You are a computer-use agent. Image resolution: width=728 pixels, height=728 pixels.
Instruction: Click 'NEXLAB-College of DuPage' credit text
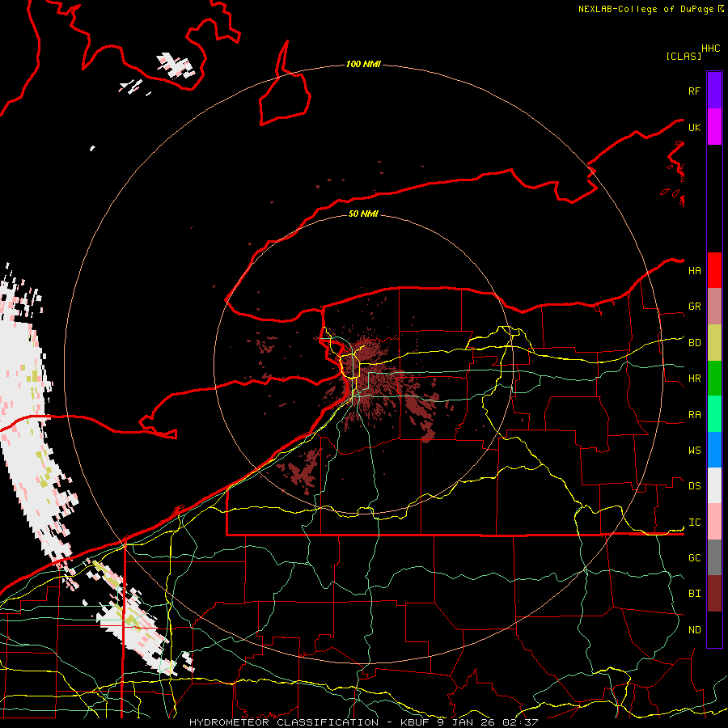pos(645,9)
